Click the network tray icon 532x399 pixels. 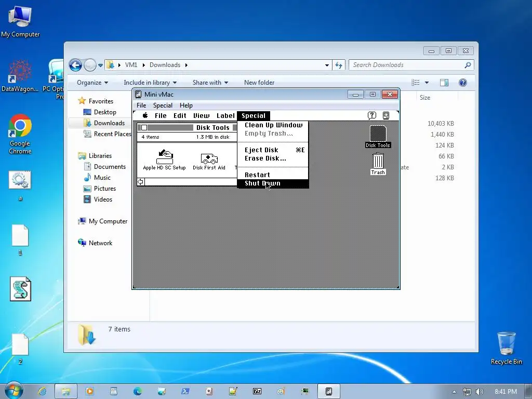tap(467, 392)
